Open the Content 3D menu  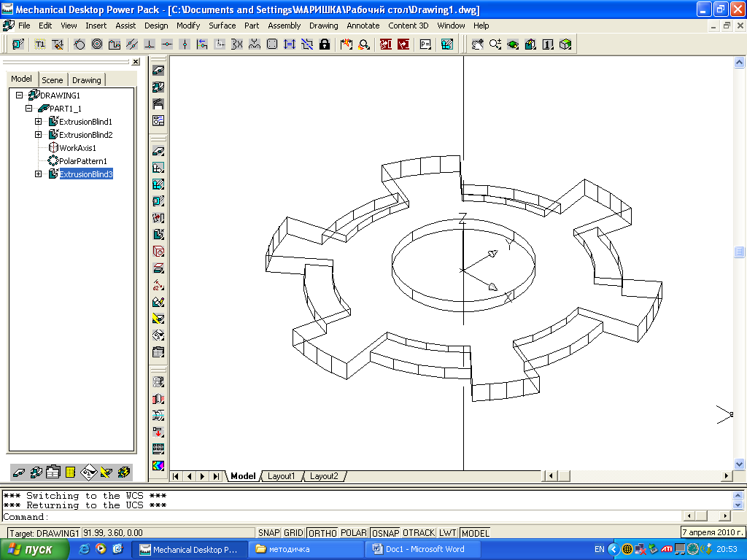point(409,26)
